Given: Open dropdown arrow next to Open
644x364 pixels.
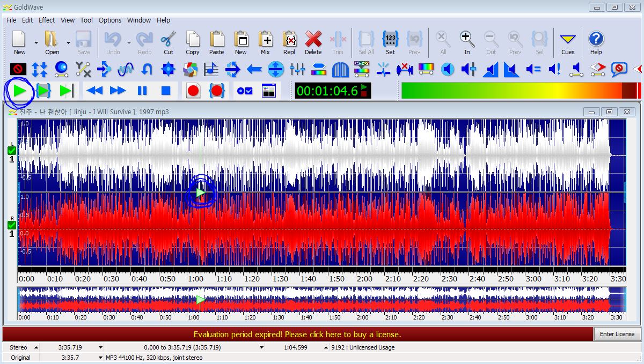Looking at the screenshot, I should click(68, 42).
